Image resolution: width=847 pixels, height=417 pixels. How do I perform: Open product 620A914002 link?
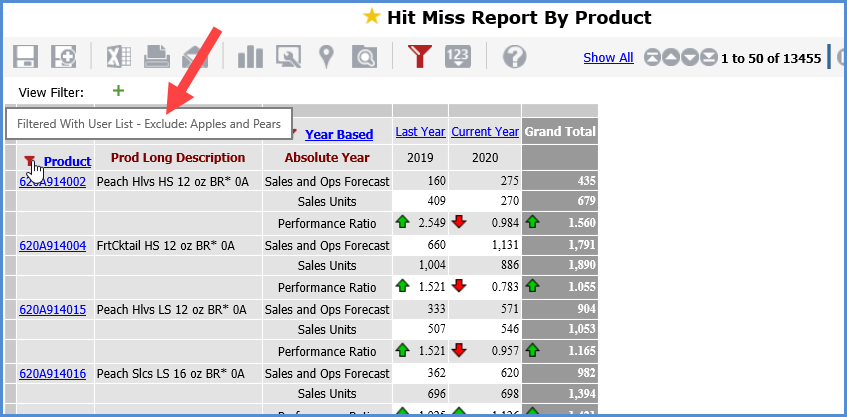pos(52,182)
